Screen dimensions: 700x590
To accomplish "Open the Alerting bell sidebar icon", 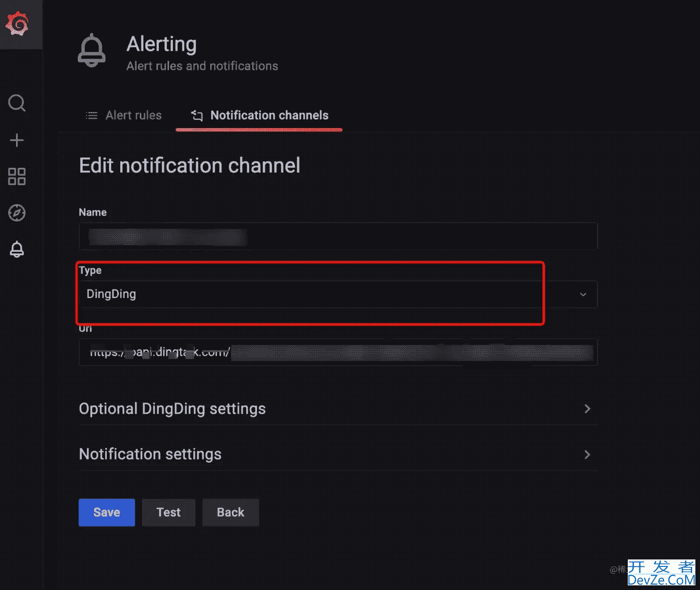I will [17, 249].
